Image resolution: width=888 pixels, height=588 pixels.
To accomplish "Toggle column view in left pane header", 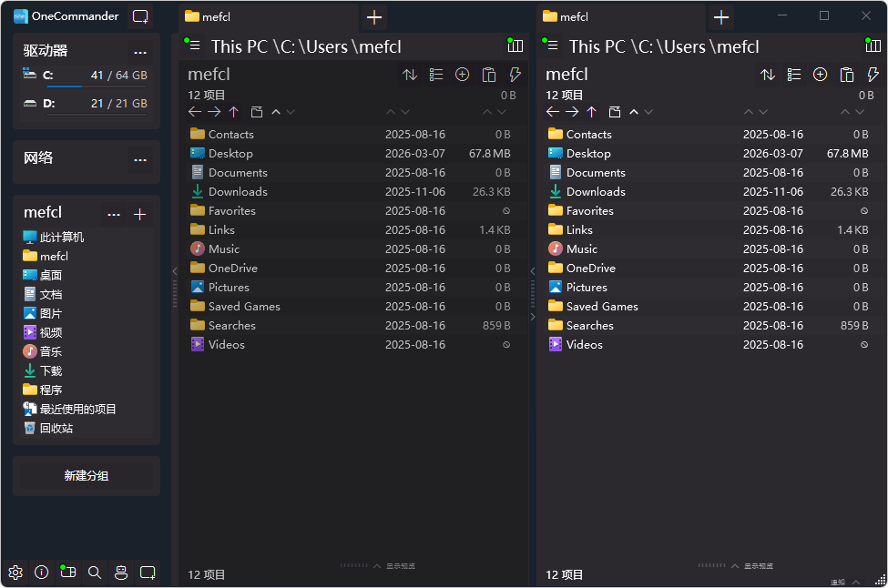I will coord(515,46).
